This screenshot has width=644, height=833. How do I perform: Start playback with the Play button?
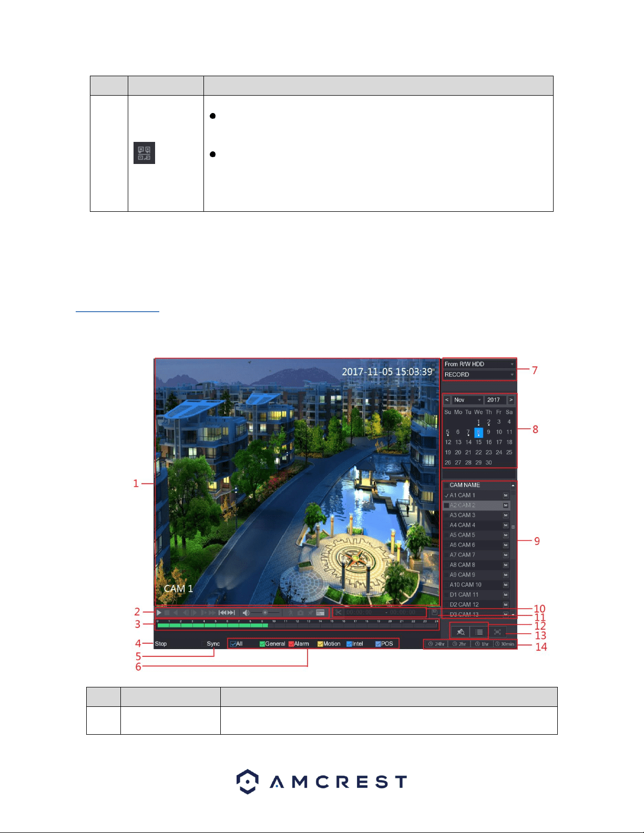159,613
